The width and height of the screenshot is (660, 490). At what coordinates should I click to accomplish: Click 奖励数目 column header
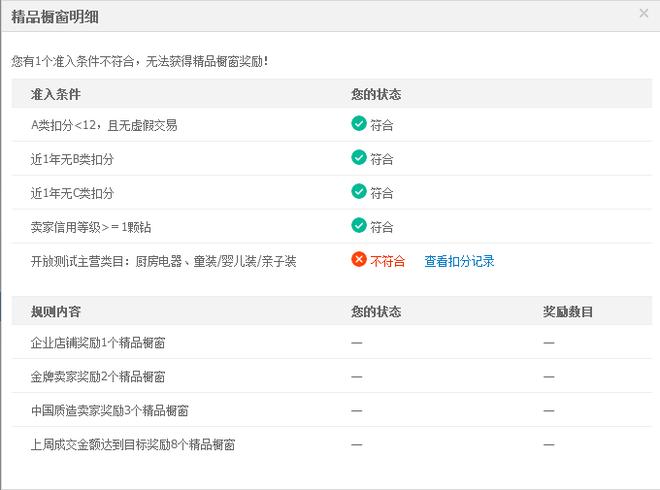pyautogui.click(x=568, y=312)
